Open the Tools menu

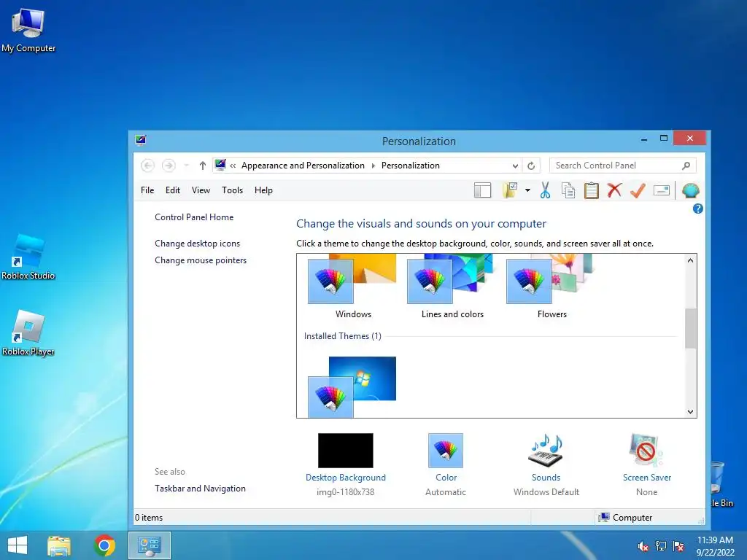[x=232, y=190]
